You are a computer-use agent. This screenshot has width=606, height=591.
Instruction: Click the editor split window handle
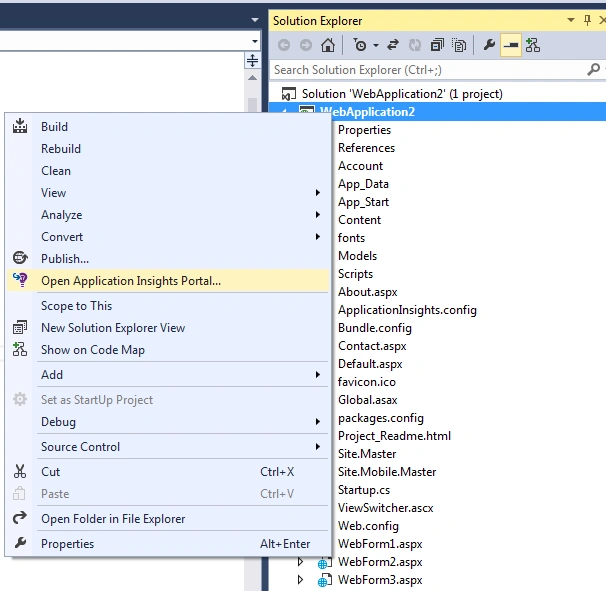tap(252, 60)
